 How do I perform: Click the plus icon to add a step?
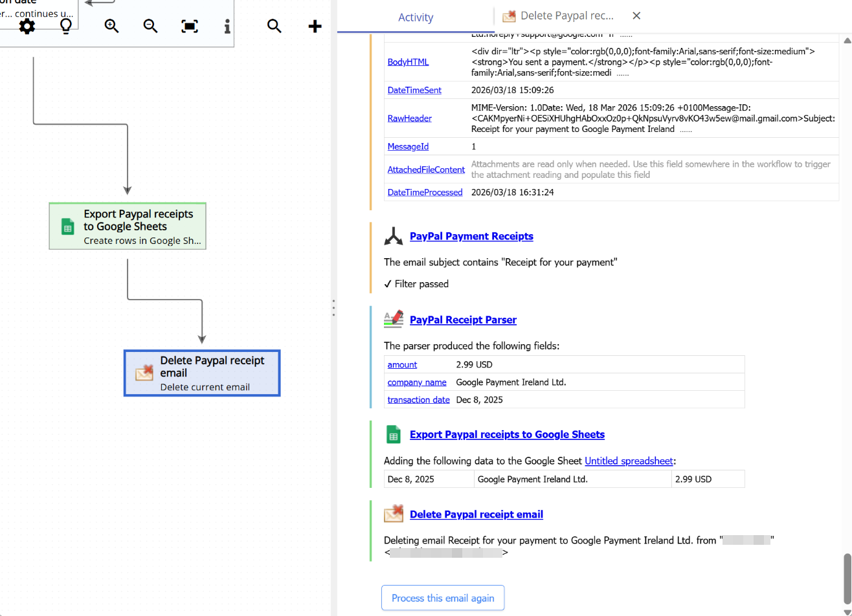click(x=315, y=26)
